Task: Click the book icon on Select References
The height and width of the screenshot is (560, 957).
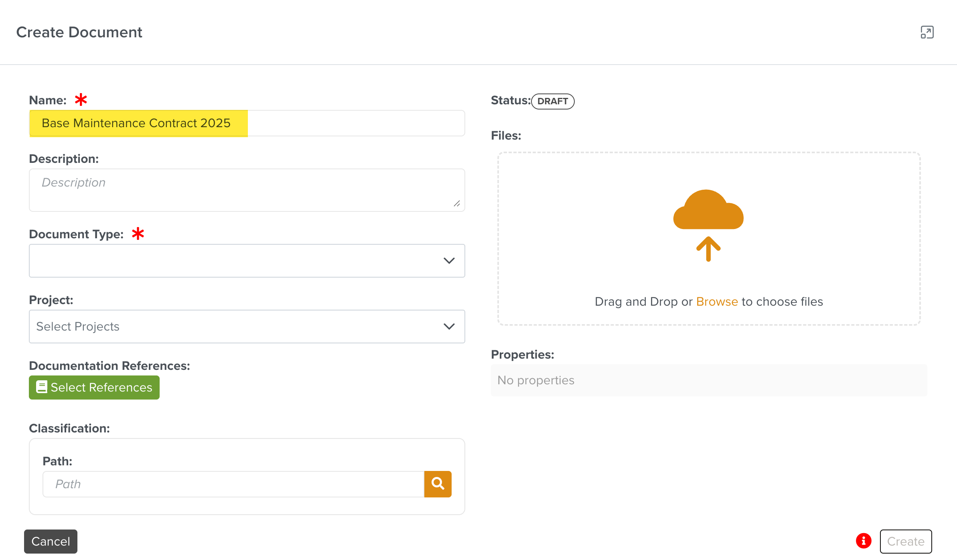Action: tap(42, 387)
